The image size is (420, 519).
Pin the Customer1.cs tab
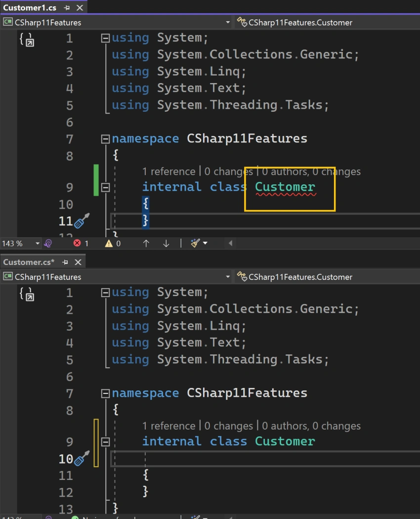click(x=67, y=7)
